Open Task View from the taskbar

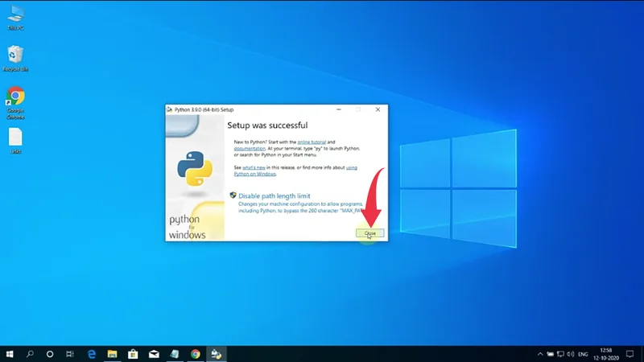pos(70,353)
